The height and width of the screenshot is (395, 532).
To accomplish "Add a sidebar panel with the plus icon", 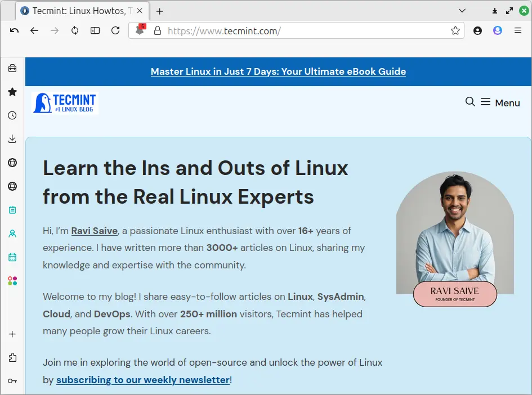I will point(12,334).
